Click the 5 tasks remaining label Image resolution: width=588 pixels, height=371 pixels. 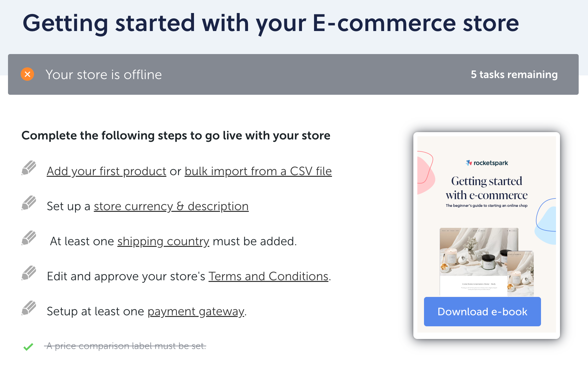[x=514, y=74]
